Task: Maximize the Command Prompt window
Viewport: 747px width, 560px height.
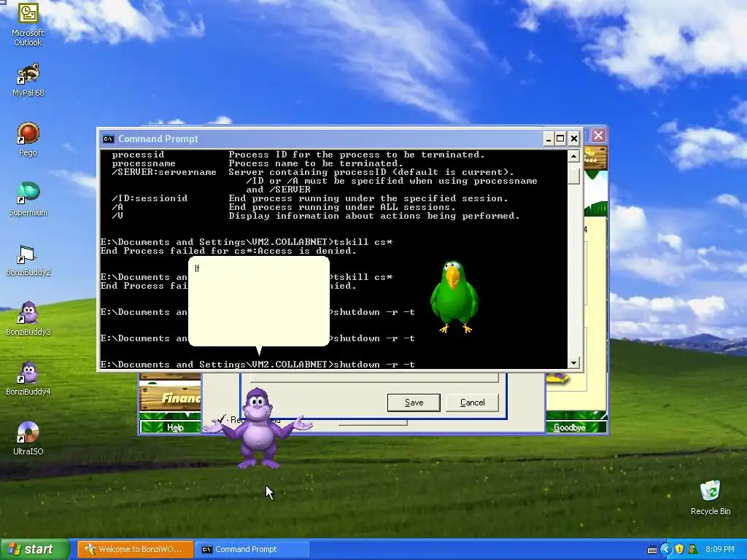Action: 561,139
